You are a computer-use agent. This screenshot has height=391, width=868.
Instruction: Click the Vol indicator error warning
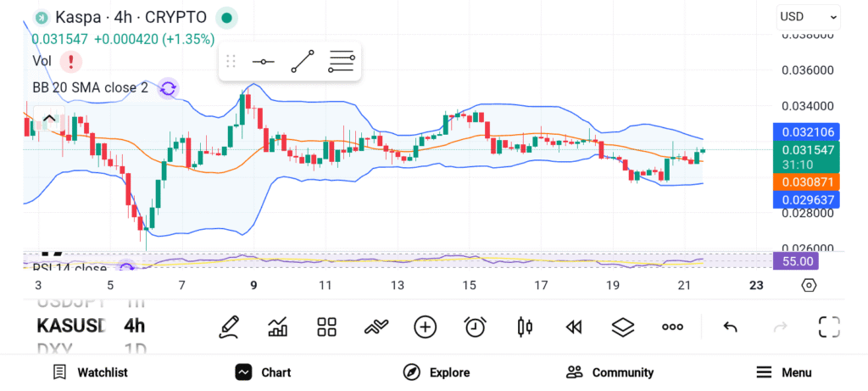pyautogui.click(x=71, y=61)
